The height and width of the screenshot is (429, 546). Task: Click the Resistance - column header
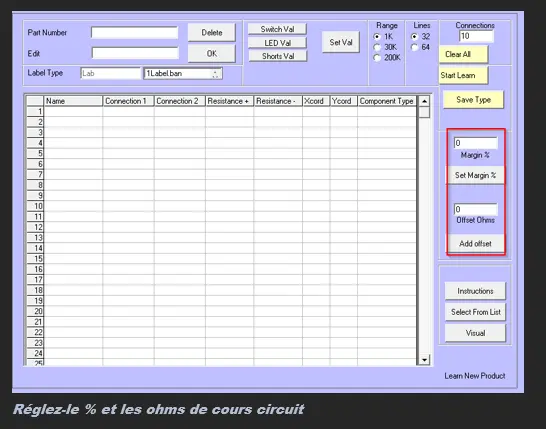pos(278,101)
